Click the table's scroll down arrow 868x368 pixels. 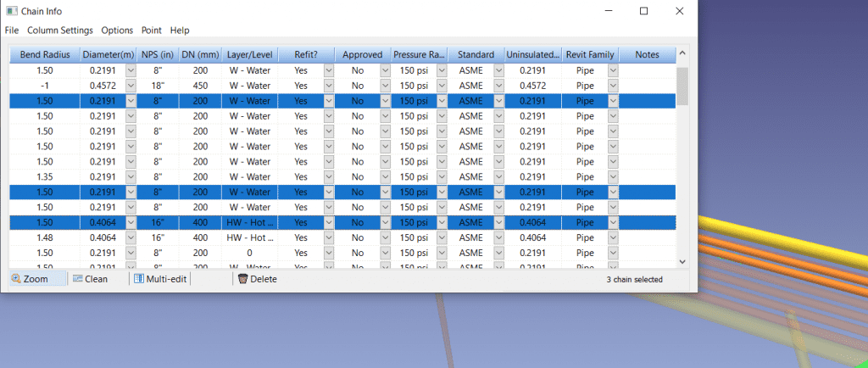682,262
